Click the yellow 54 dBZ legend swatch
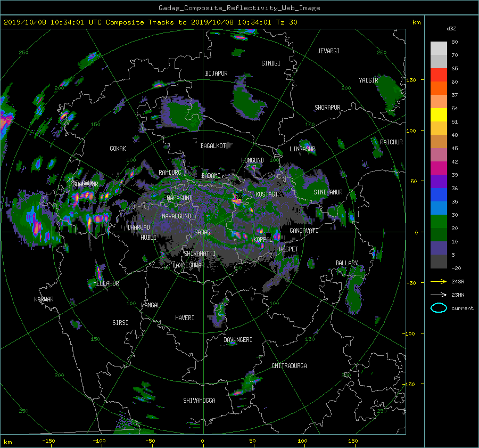The height and width of the screenshot is (448, 479). [x=439, y=115]
